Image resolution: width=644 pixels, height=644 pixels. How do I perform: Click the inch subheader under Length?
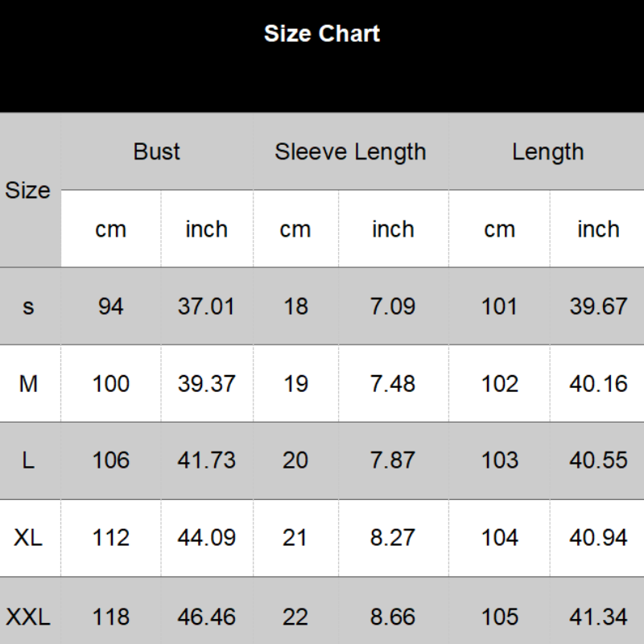[x=598, y=229]
